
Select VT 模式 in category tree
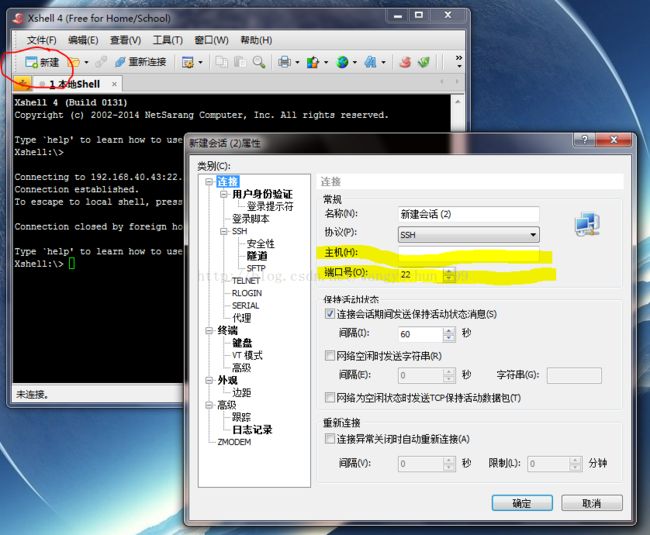pos(247,355)
